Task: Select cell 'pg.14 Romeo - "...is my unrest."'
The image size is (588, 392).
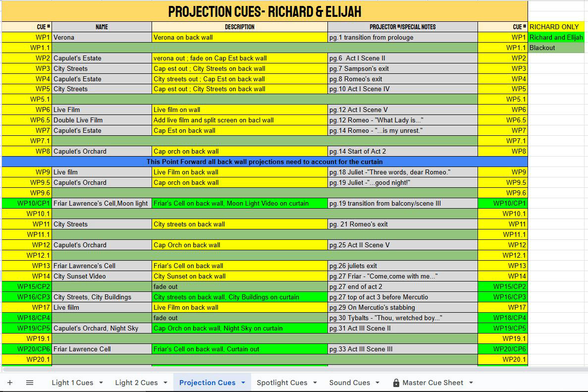Action: click(x=403, y=130)
